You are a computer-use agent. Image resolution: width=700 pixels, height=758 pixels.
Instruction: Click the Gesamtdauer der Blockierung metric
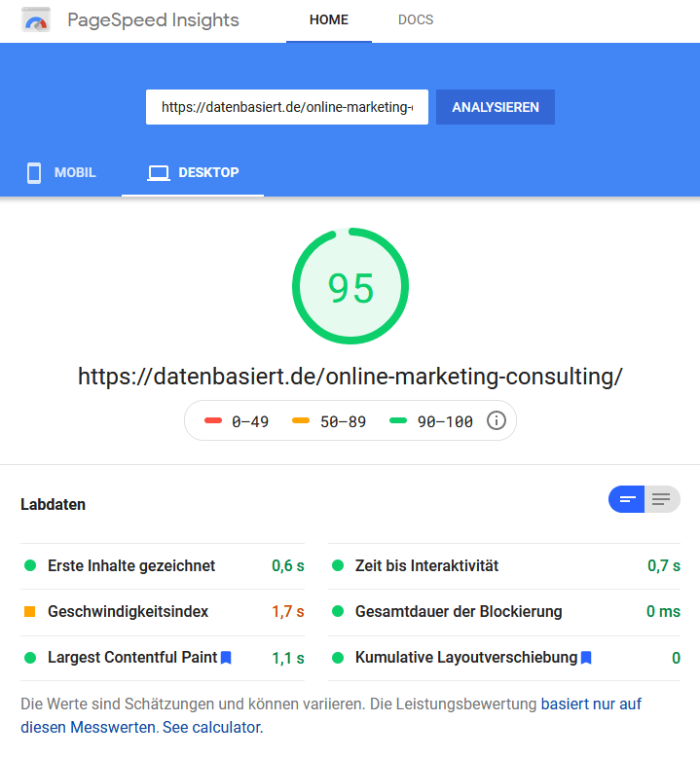pos(504,611)
